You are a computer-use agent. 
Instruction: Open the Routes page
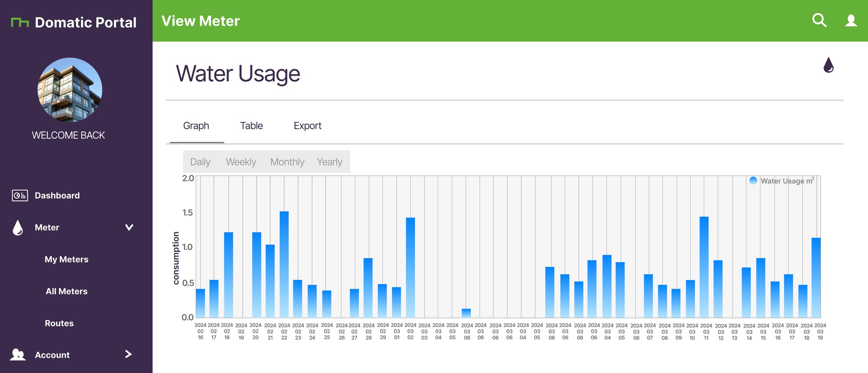tap(59, 323)
